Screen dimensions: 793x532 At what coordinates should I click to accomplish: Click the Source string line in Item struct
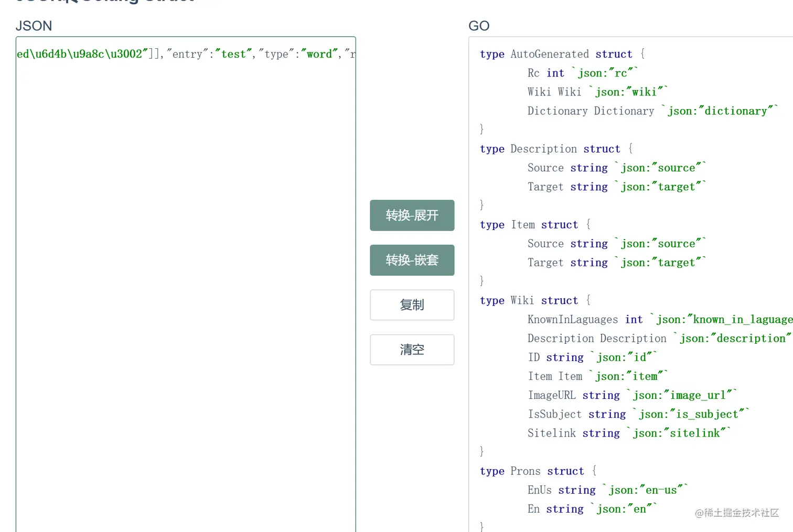pos(617,244)
